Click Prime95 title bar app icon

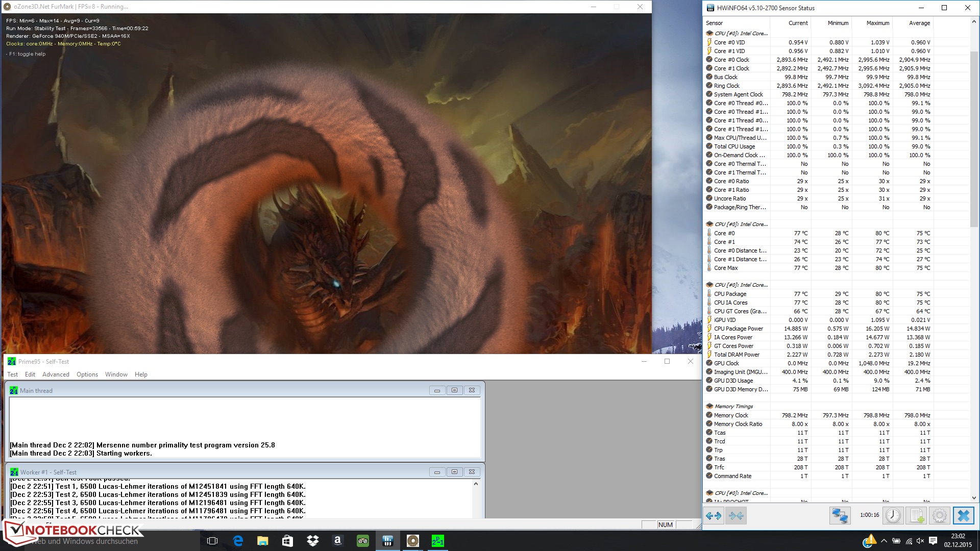pyautogui.click(x=12, y=361)
